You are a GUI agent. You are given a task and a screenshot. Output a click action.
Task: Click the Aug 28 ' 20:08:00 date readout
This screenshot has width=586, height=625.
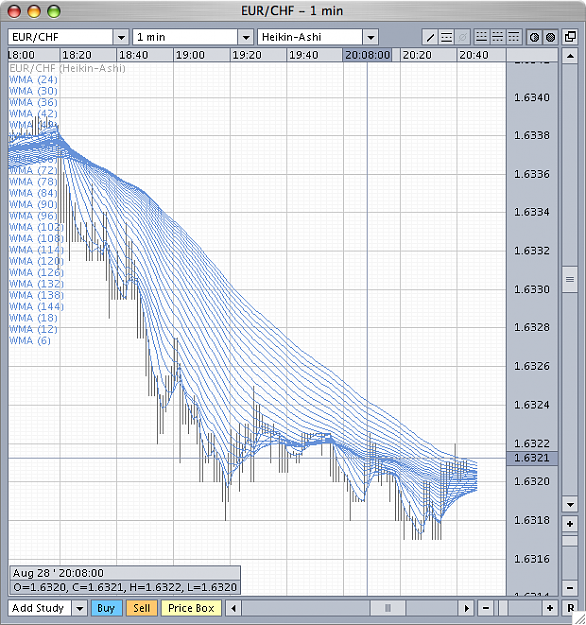[x=58, y=573]
